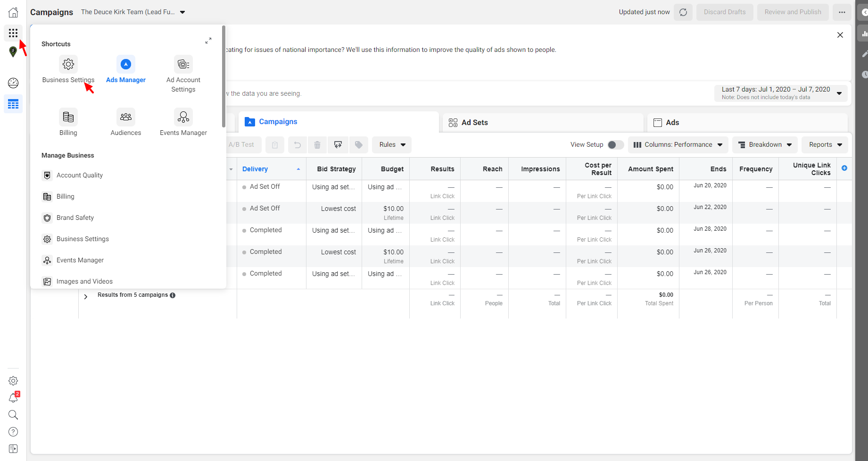868x461 pixels.
Task: Click the Cost per Result column header
Action: coord(592,169)
